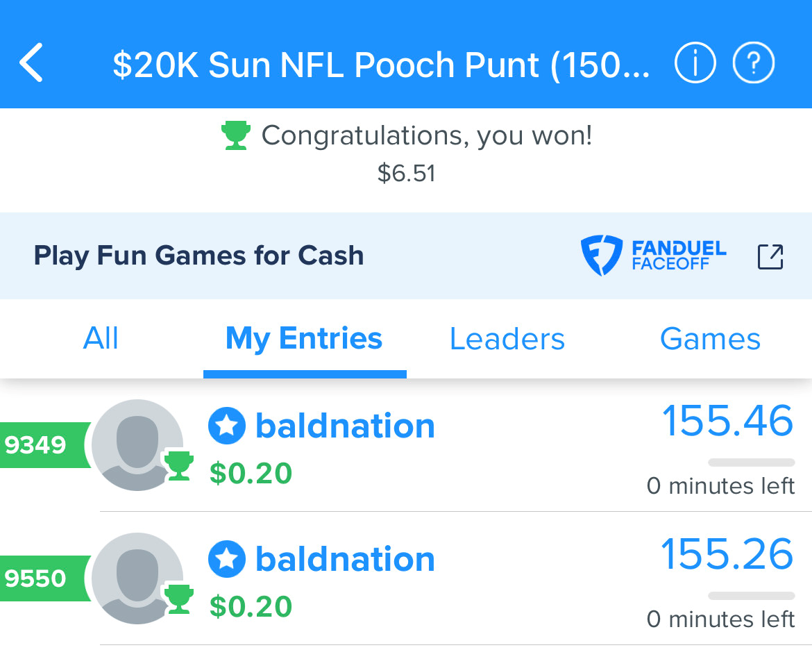The height and width of the screenshot is (650, 812).
Task: Switch to the All tab
Action: [x=101, y=338]
